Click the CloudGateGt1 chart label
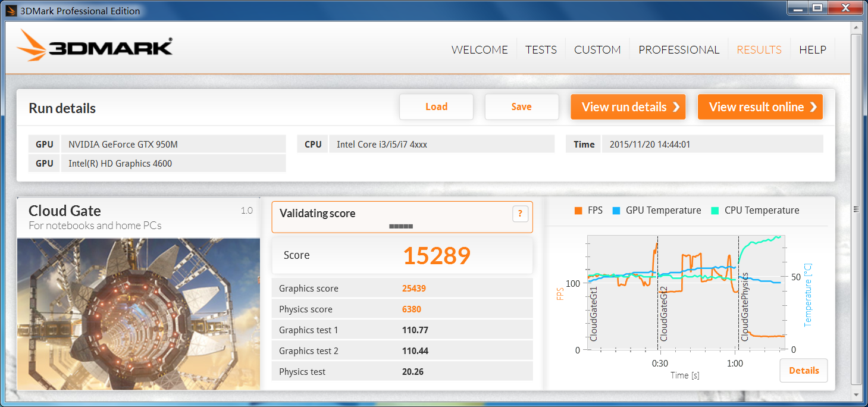Image resolution: width=868 pixels, height=407 pixels. tap(594, 314)
